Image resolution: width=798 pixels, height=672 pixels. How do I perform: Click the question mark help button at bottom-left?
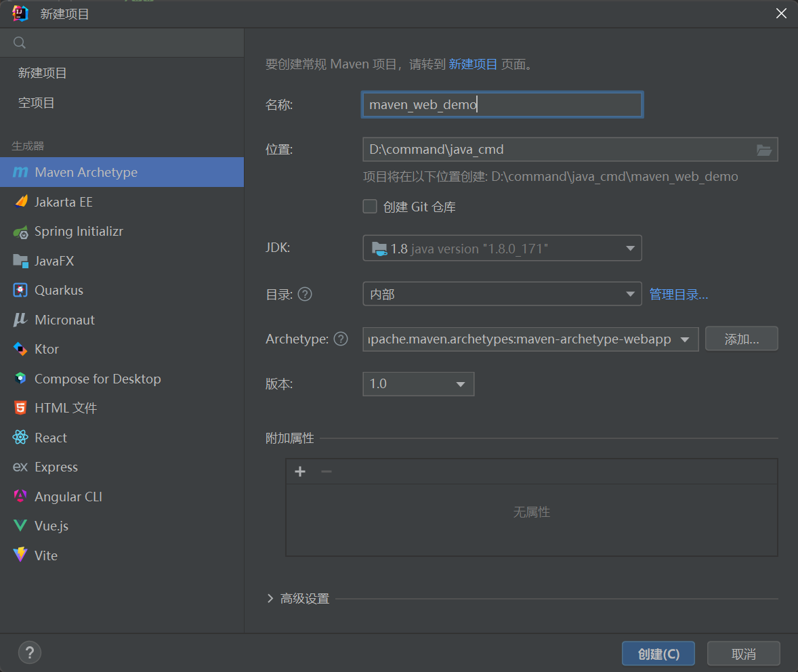[30, 653]
